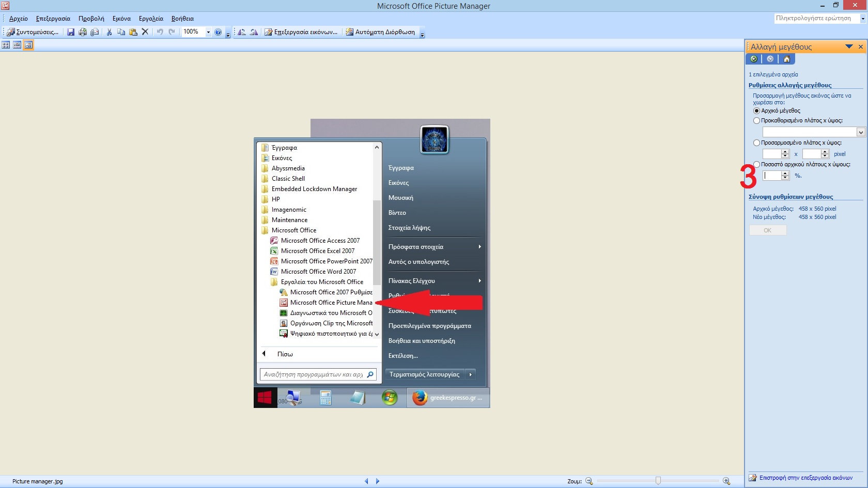The width and height of the screenshot is (868, 488).
Task: Click the Cut (scissors) icon
Action: 109,32
